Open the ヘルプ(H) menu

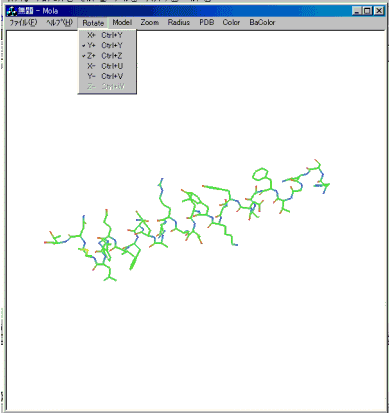[x=59, y=23]
